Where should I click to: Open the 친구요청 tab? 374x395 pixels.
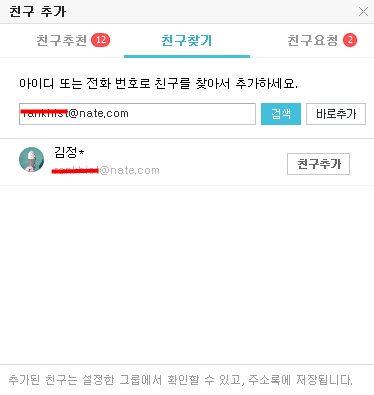tap(313, 40)
